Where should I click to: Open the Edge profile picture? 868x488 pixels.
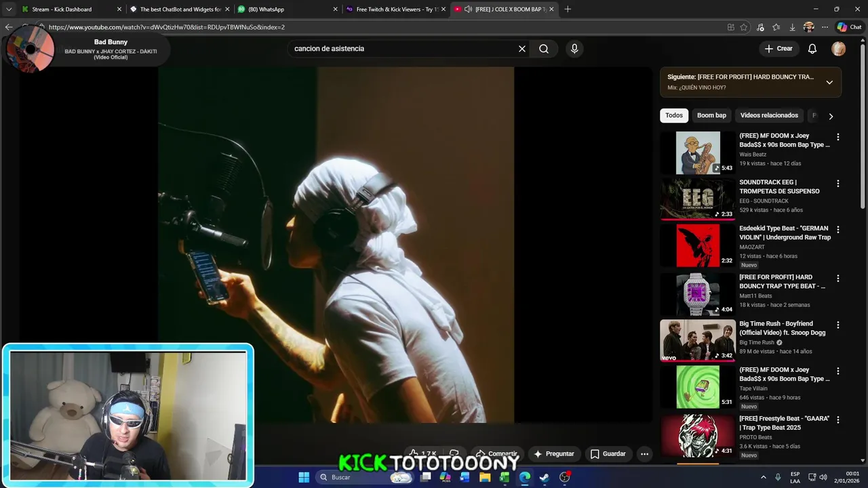pyautogui.click(x=808, y=27)
